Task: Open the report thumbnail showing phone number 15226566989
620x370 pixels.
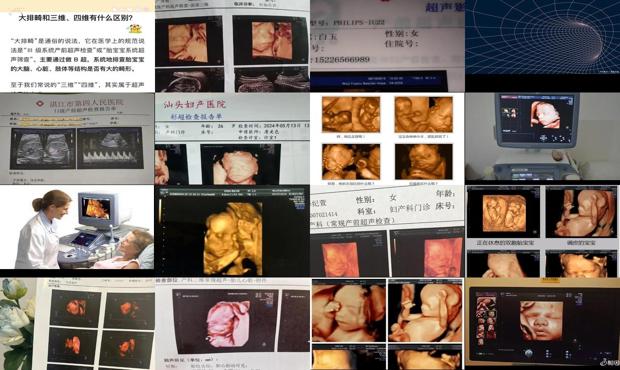Action: (387, 46)
